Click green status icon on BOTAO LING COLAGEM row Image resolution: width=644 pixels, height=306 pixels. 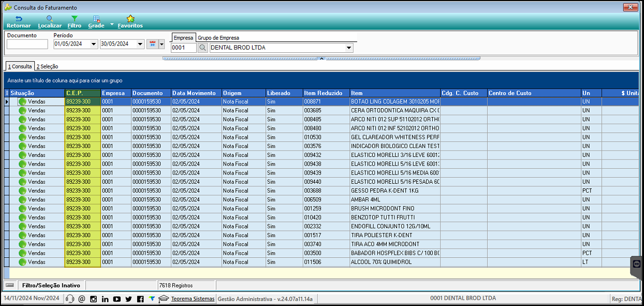pos(23,101)
